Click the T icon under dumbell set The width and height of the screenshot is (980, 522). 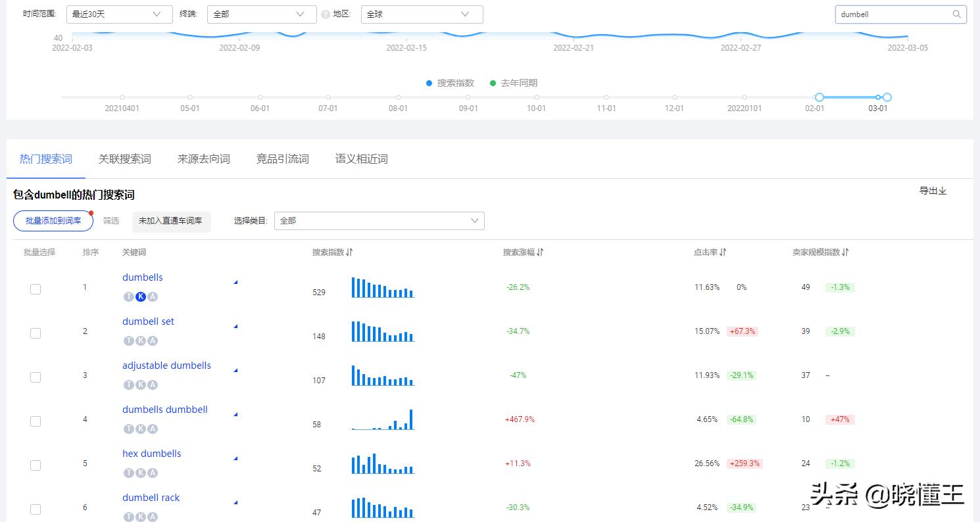(x=129, y=341)
